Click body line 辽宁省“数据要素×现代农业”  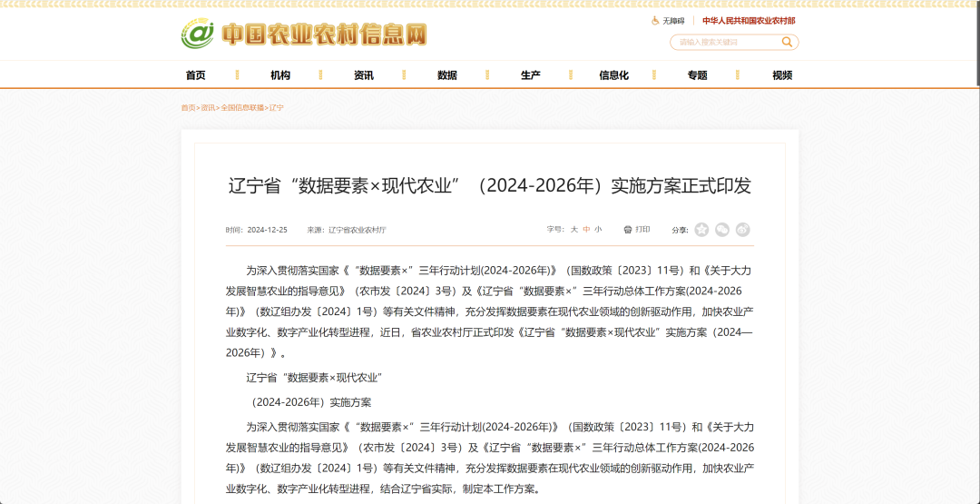point(314,378)
